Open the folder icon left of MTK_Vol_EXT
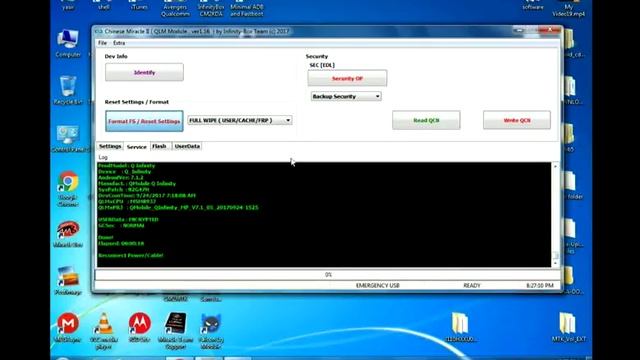Viewport: 640px width, 360px height. pos(460,327)
